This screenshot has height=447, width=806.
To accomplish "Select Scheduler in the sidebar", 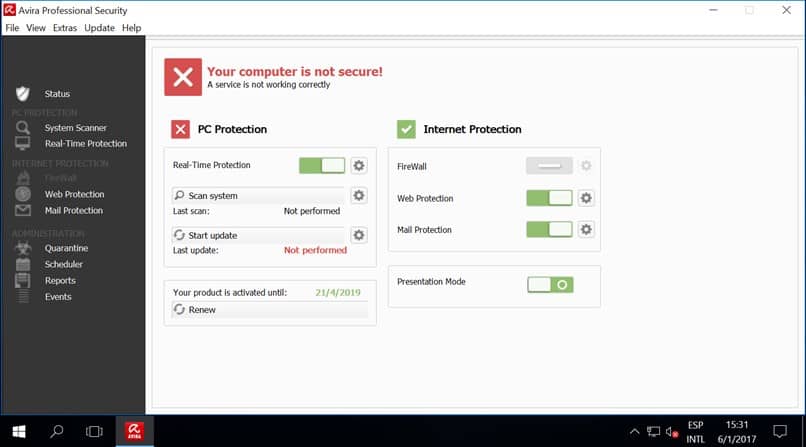I will coord(64,264).
